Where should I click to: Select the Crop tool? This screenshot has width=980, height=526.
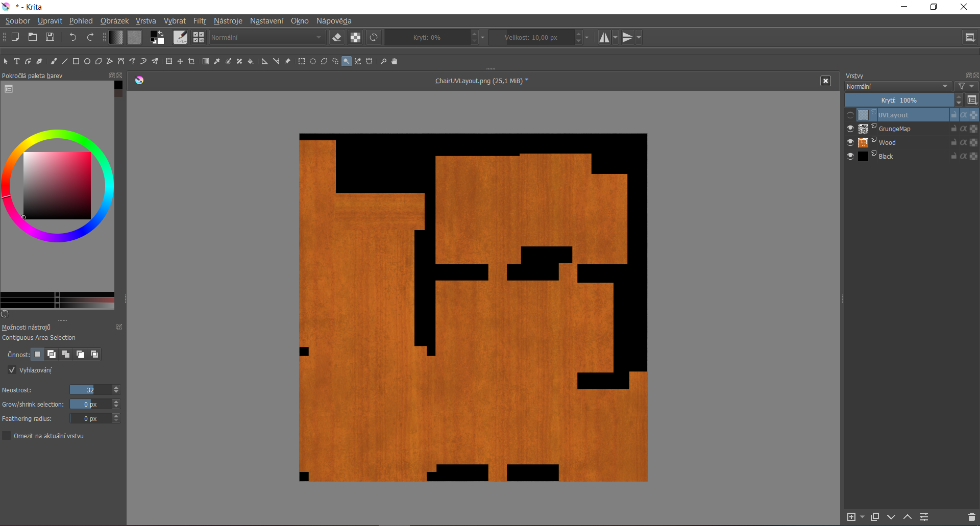(x=191, y=61)
